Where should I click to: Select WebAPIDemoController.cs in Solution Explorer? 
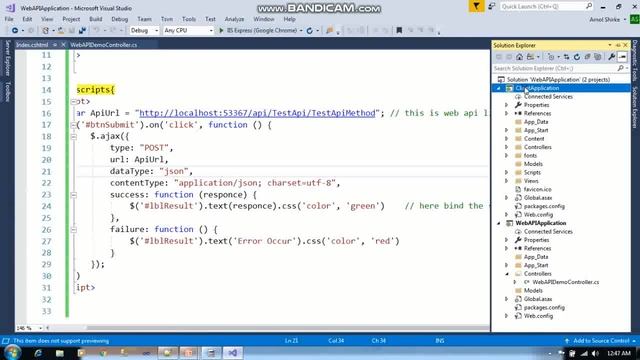coord(565,282)
